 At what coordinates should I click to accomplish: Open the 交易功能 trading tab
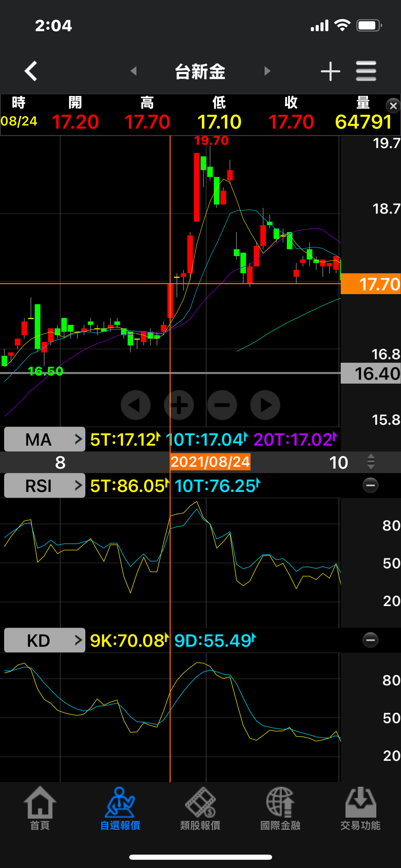(x=361, y=809)
